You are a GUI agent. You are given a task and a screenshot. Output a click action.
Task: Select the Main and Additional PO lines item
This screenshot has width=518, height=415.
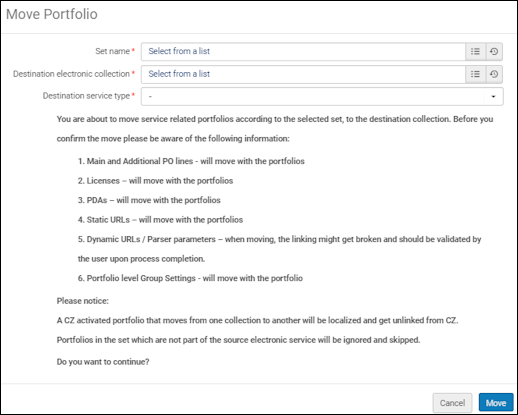[191, 161]
